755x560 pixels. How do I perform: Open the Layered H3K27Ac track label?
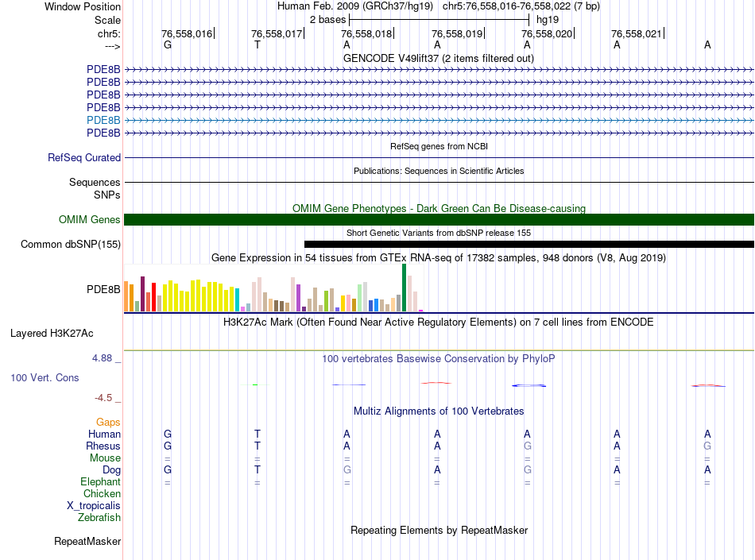52,334
